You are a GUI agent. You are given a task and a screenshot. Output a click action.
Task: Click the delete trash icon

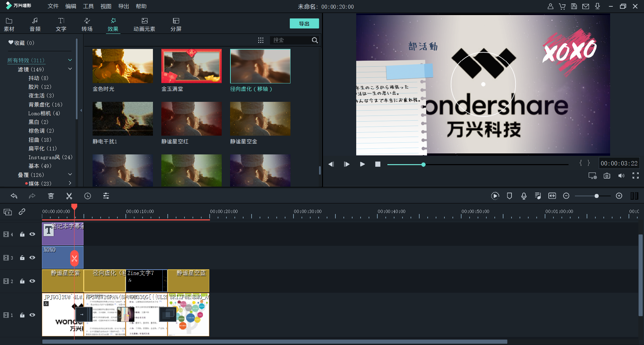51,196
